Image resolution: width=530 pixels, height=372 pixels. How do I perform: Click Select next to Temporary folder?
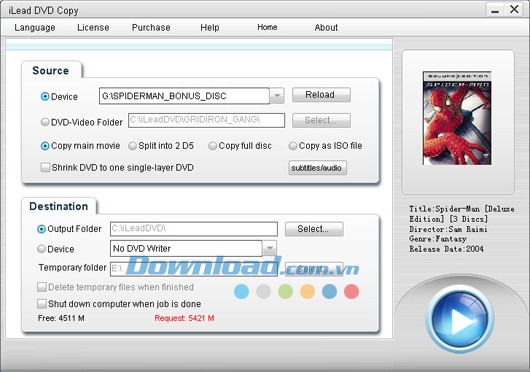click(314, 269)
